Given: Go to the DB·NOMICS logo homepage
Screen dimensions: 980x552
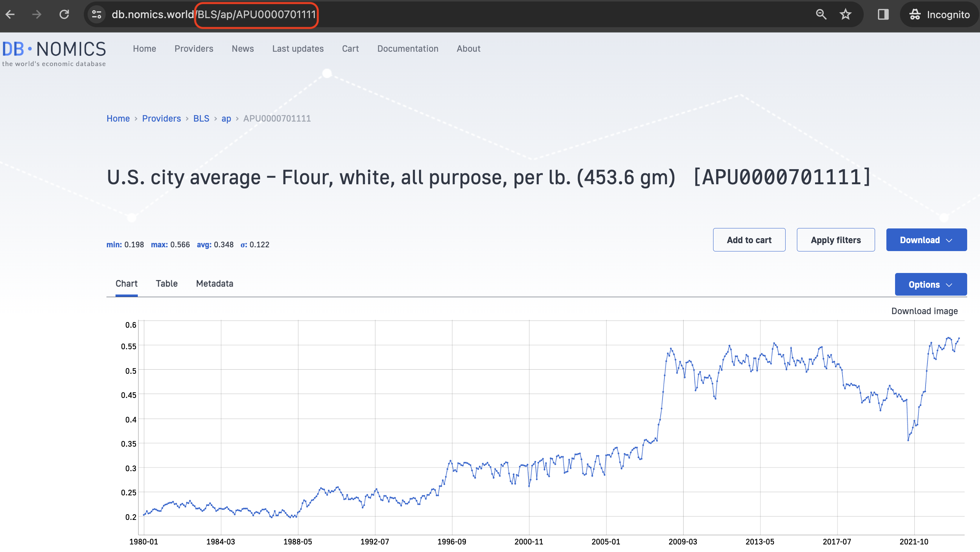Looking at the screenshot, I should coord(54,53).
